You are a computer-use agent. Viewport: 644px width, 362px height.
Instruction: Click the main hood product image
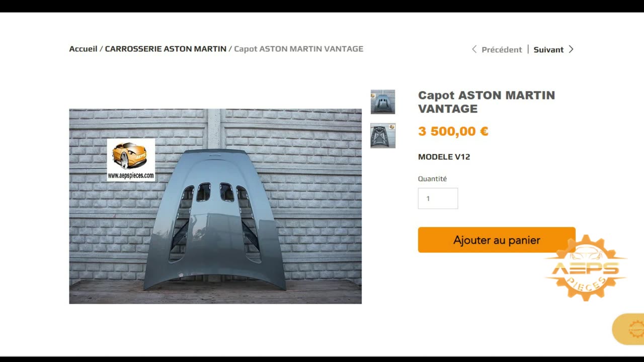pyautogui.click(x=215, y=206)
